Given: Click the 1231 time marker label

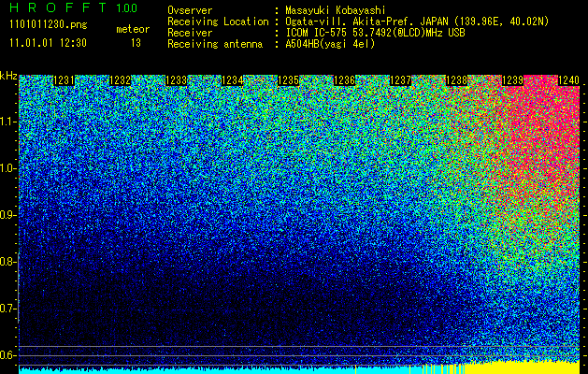Looking at the screenshot, I should (x=65, y=80).
